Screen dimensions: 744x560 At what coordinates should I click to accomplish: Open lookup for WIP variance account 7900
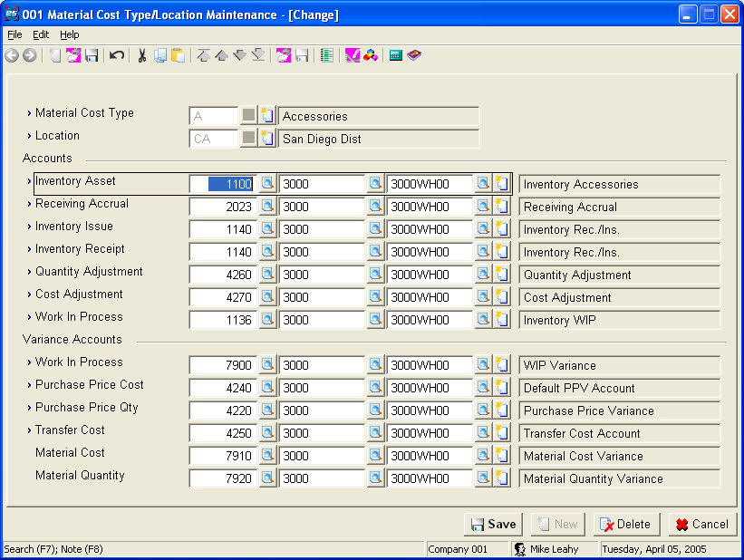click(267, 364)
